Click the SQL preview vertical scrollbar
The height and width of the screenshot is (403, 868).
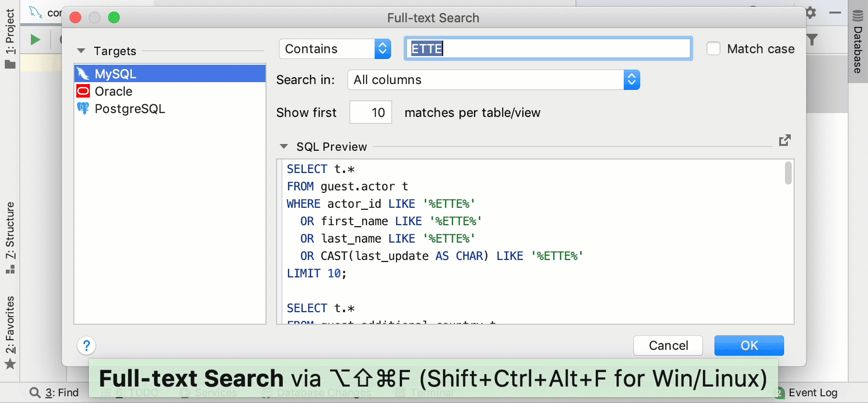pyautogui.click(x=788, y=173)
